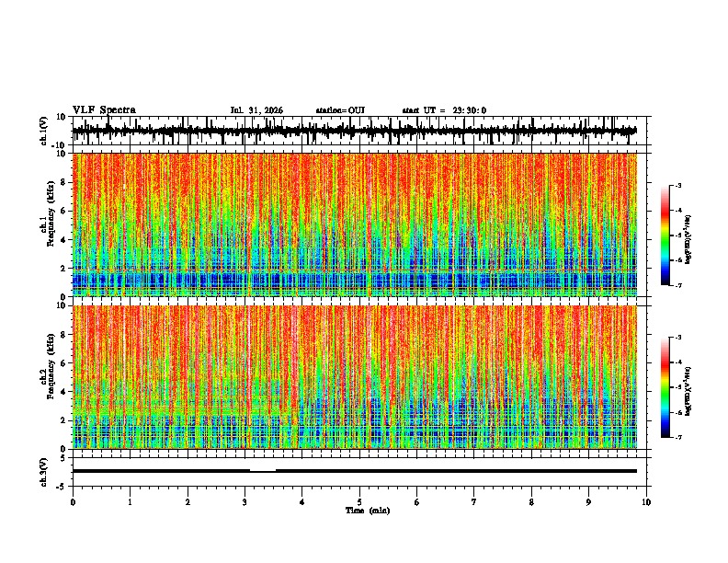Click the "-3" label on ch.1 colorbar
Viewport: 728px width, 563px height.
(678, 185)
